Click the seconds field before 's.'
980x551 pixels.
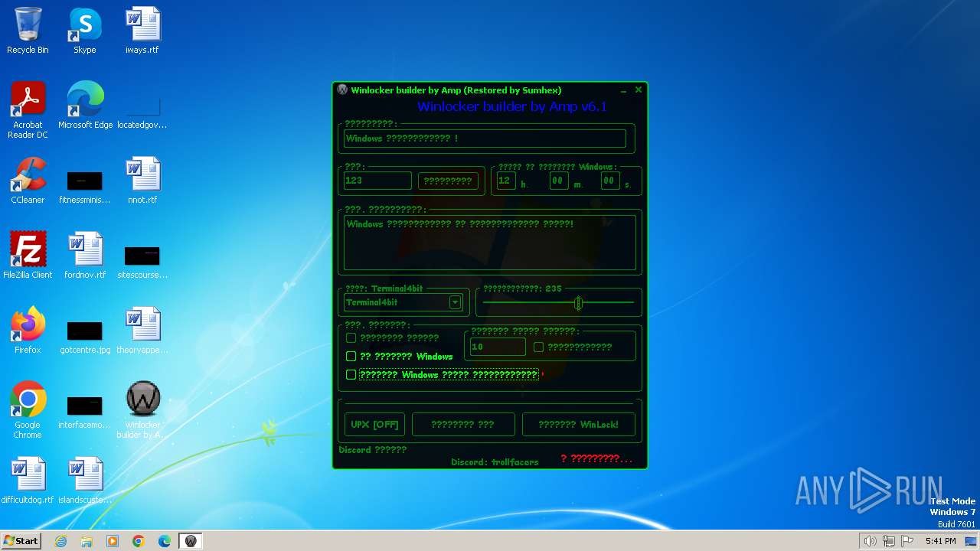(x=609, y=181)
